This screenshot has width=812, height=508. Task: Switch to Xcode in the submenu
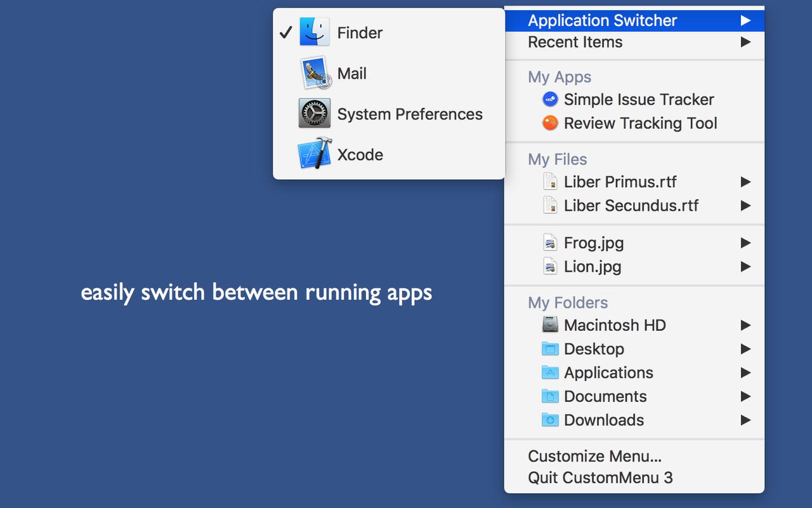[389, 154]
